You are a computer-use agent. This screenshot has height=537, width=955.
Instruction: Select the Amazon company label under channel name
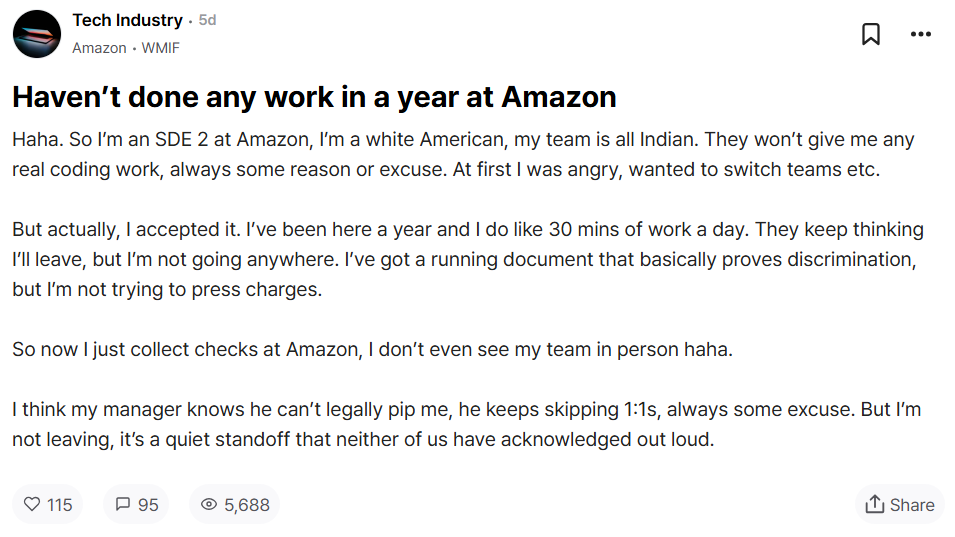click(x=99, y=48)
